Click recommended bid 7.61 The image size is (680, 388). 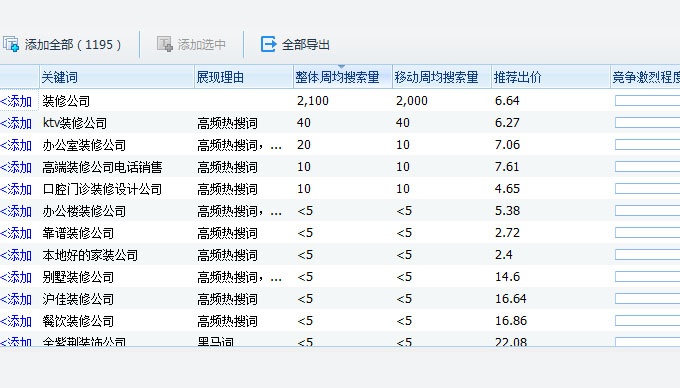pyautogui.click(x=507, y=167)
